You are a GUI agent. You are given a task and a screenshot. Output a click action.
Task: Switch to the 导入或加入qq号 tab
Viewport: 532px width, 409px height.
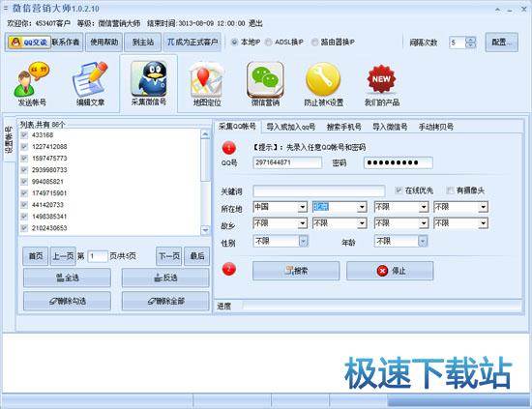click(290, 127)
